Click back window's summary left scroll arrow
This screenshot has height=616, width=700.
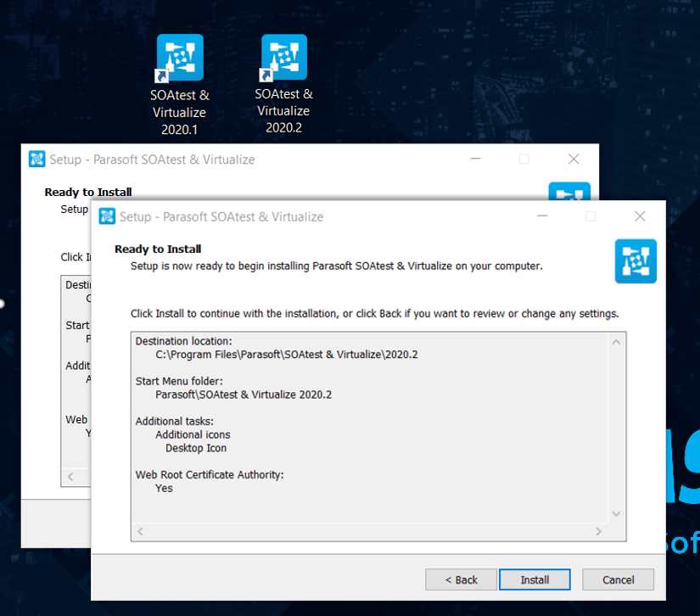(70, 477)
